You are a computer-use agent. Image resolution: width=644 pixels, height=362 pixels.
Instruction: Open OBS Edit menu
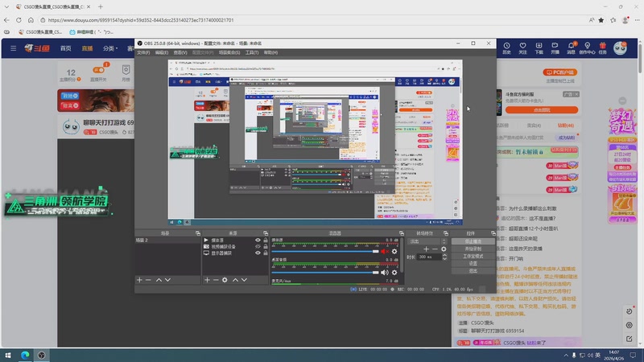[162, 52]
